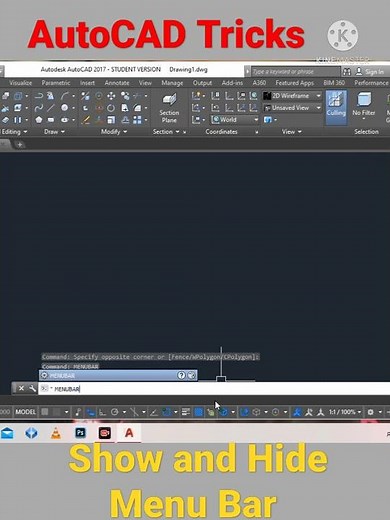The image size is (390, 520).
Task: Click the circle tool in Draw panel
Action: pos(64,108)
